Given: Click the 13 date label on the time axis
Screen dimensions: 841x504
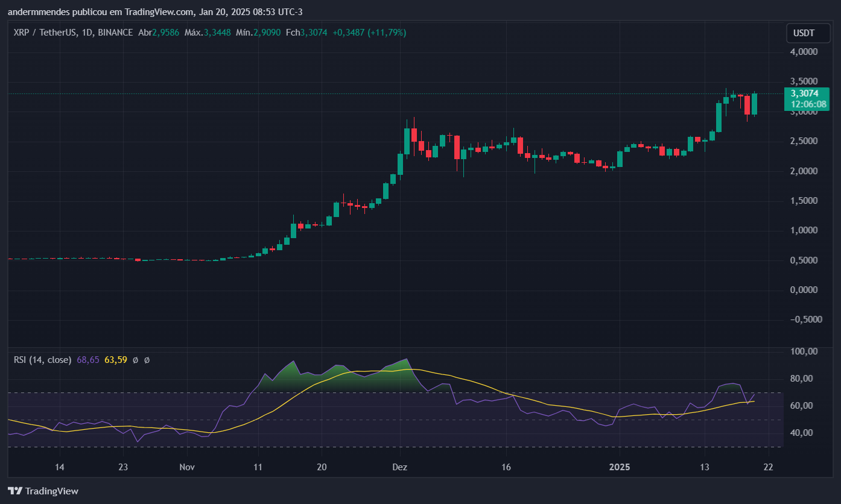Looking at the screenshot, I should coord(704,467).
